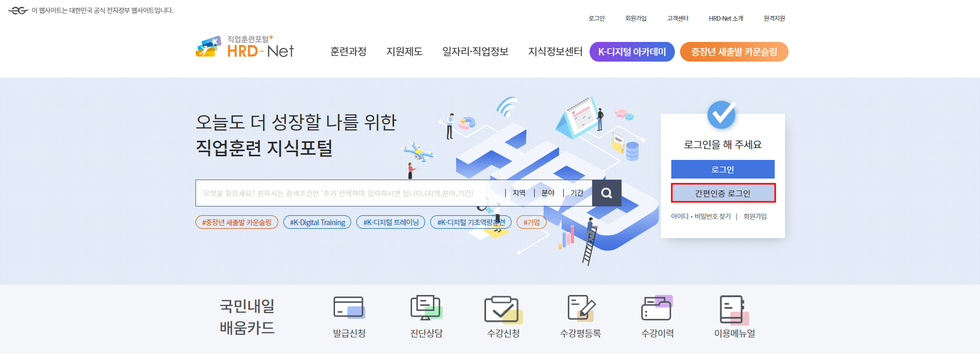Open 발급신청 card icon
980x354 pixels.
pos(349,307)
